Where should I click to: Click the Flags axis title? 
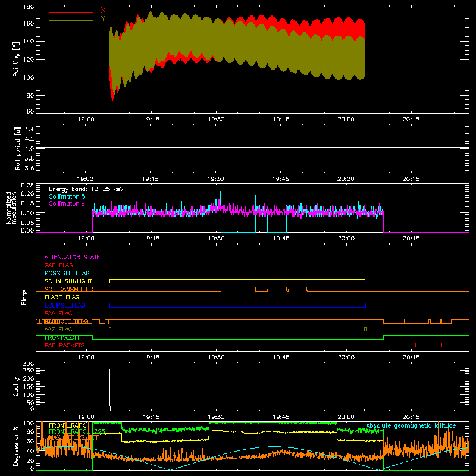(x=24, y=297)
